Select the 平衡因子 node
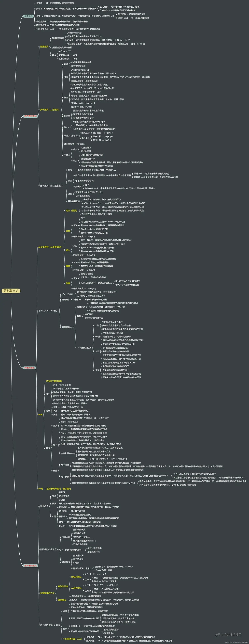 pos(77,300)
